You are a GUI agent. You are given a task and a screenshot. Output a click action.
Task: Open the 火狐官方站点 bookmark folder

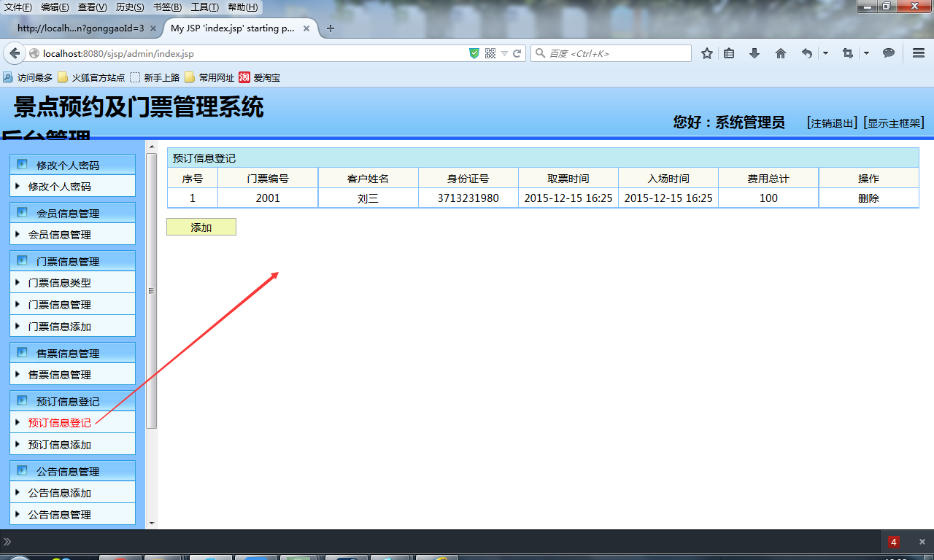pos(91,77)
